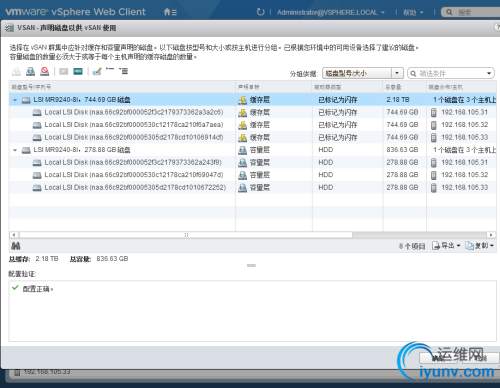Viewport: 500px width, 388px height.
Task: Open claim dropdown for disk naa...a7aea
Action: (x=254, y=125)
